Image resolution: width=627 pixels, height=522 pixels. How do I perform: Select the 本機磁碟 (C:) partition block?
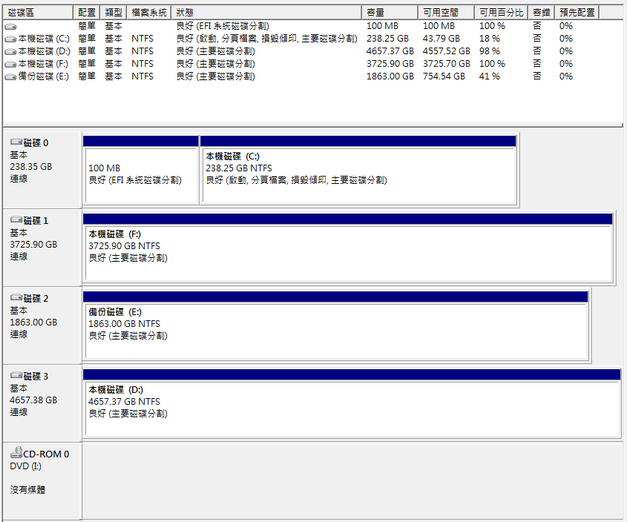(358, 175)
